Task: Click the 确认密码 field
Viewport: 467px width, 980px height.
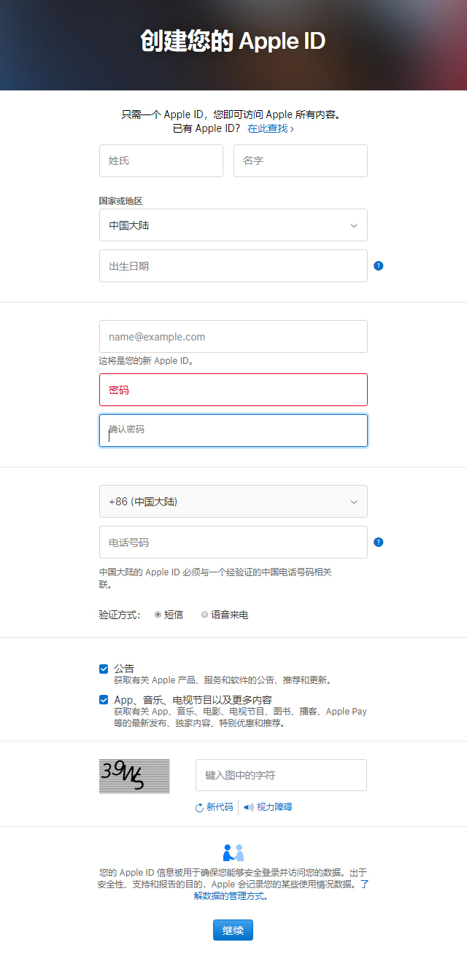Action: pyautogui.click(x=233, y=431)
